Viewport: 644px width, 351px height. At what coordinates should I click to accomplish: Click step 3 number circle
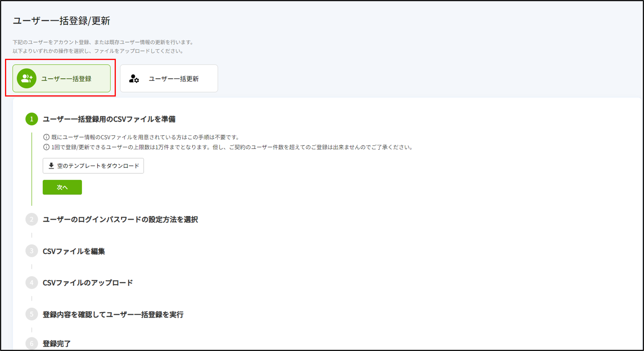coord(32,251)
